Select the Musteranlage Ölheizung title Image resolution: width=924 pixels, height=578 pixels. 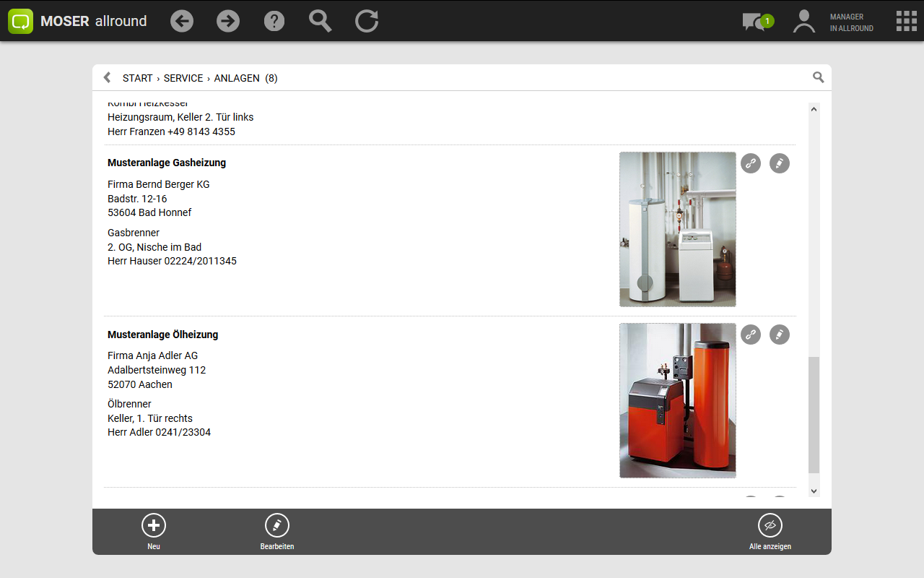[162, 335]
